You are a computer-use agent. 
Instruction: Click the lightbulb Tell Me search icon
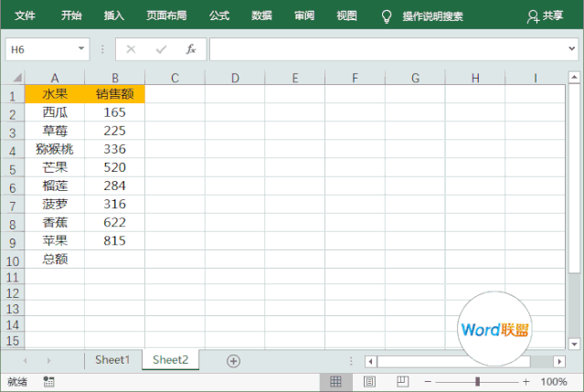point(386,16)
